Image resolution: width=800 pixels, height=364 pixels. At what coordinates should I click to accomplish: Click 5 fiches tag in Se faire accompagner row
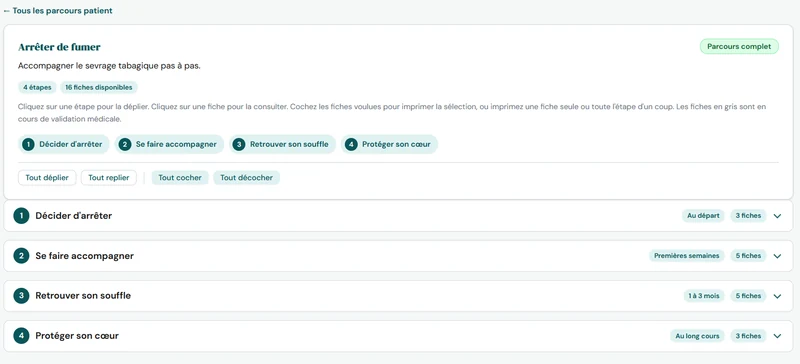[x=748, y=256]
